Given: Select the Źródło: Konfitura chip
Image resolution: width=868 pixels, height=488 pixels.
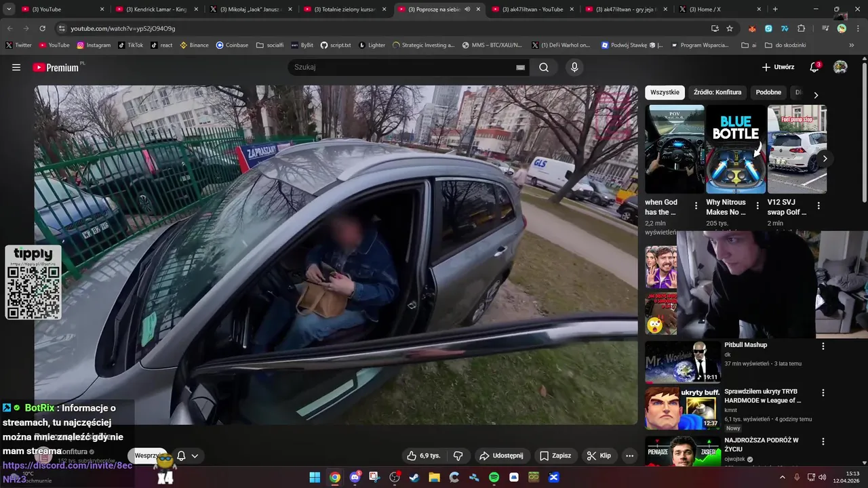Looking at the screenshot, I should (717, 92).
